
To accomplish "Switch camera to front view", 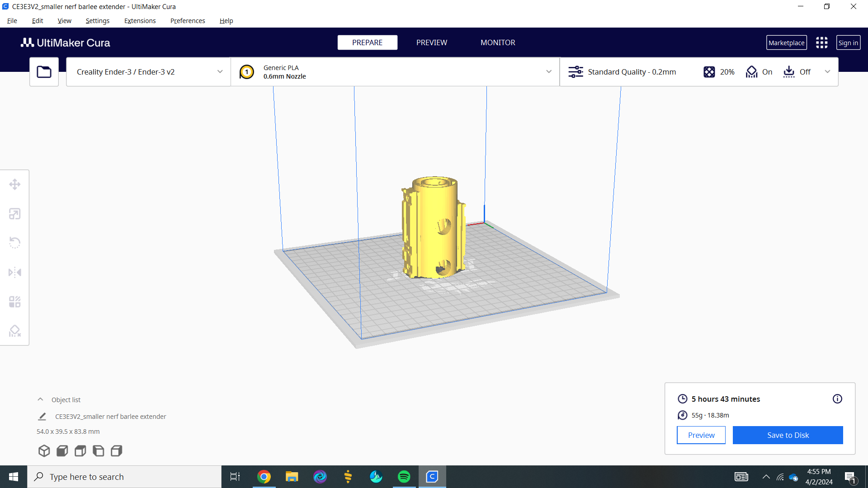I will tap(62, 450).
